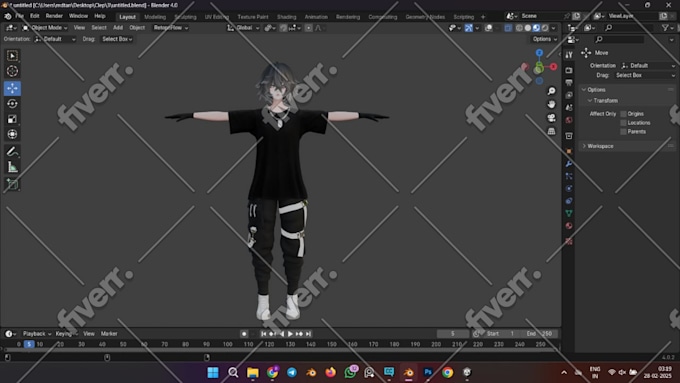
Task: Open the Render menu
Action: (x=54, y=16)
